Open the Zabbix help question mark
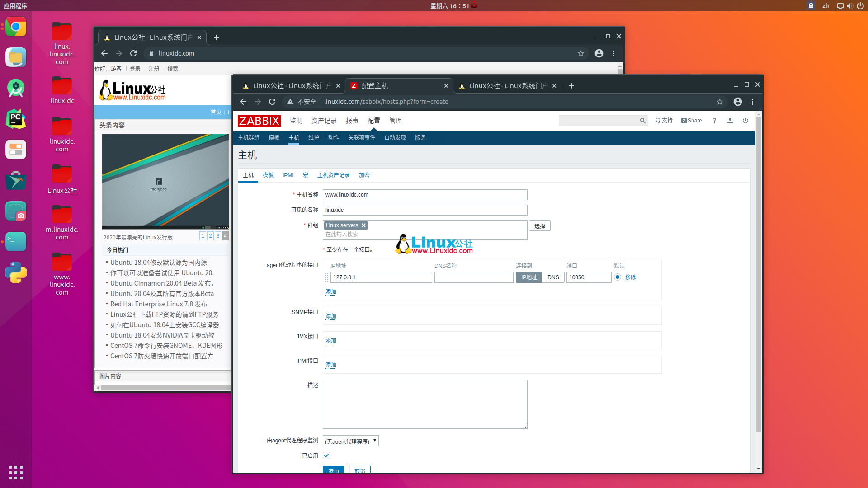Viewport: 868px width, 488px height. (715, 121)
